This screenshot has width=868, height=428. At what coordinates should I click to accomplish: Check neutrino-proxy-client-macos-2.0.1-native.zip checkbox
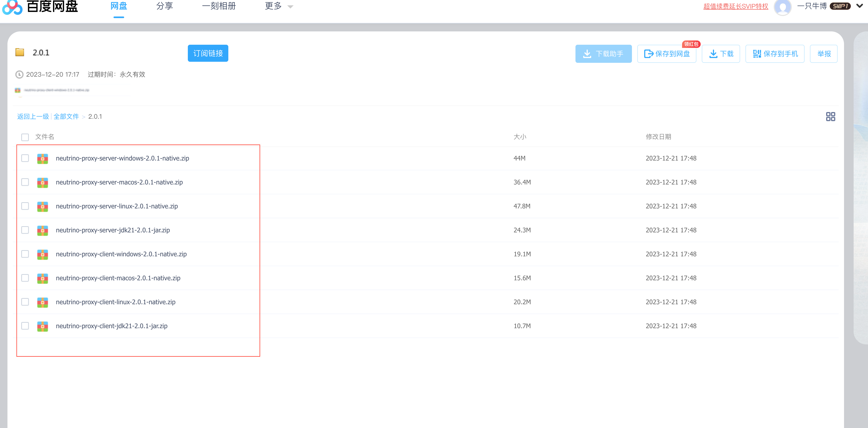[x=25, y=277]
